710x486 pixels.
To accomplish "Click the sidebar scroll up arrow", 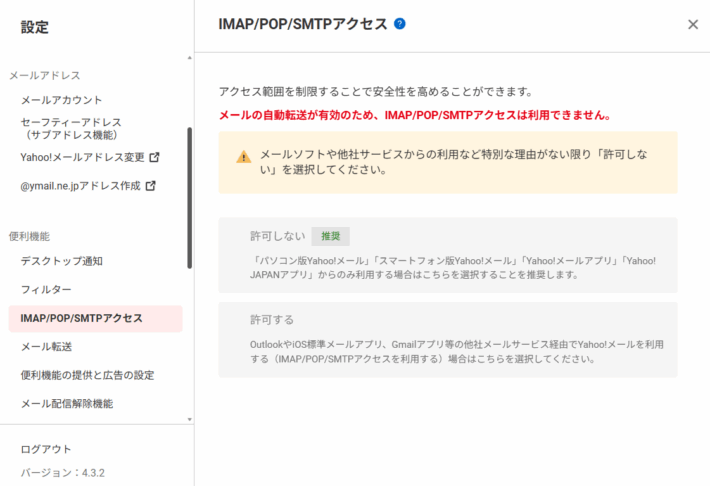I will [189, 58].
